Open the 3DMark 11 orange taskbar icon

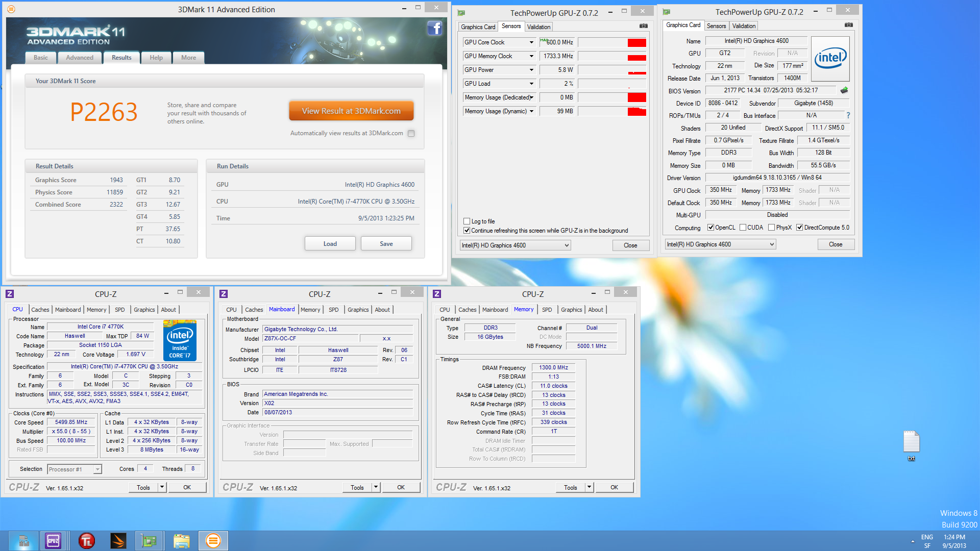pyautogui.click(x=213, y=541)
